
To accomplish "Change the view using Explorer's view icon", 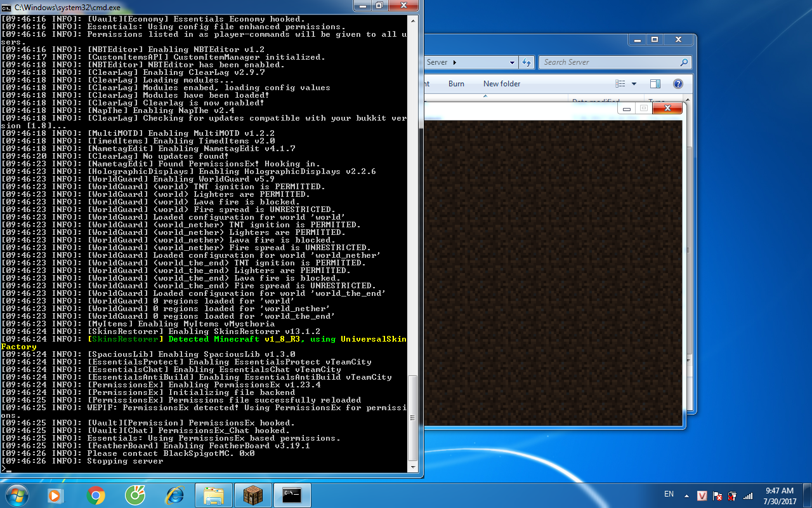I will click(x=620, y=84).
